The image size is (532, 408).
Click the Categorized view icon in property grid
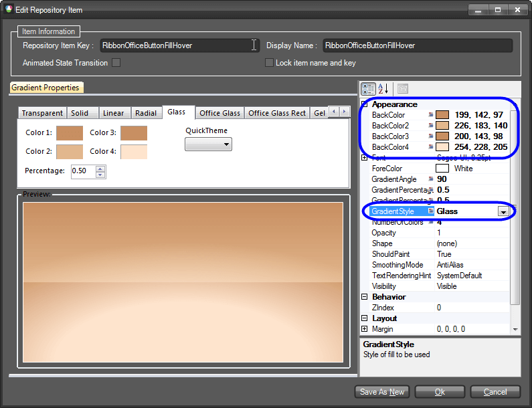pyautogui.click(x=368, y=89)
